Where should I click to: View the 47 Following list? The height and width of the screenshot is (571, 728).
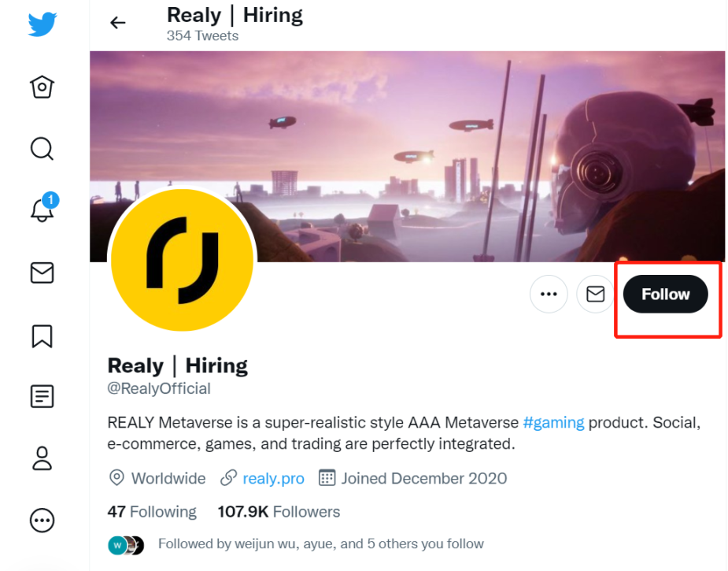[x=152, y=512]
